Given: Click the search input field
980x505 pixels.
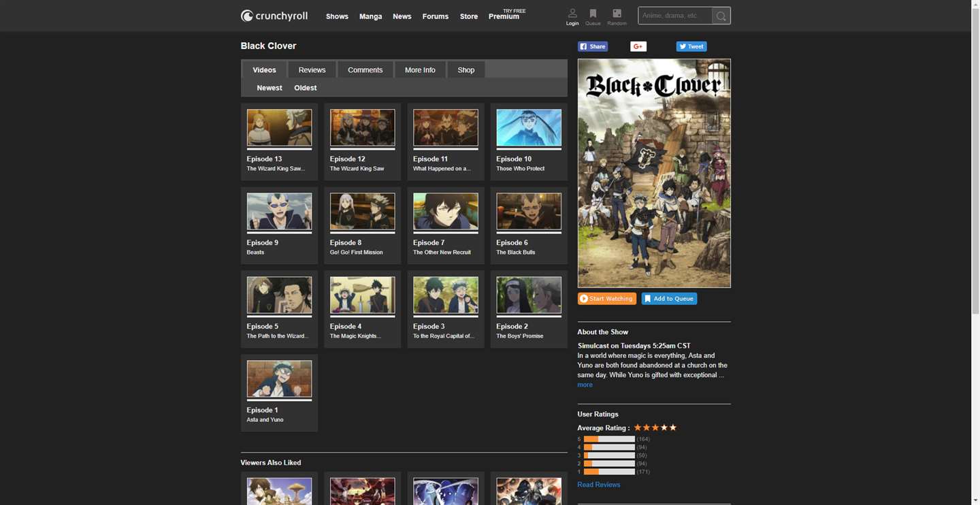Looking at the screenshot, I should click(675, 16).
